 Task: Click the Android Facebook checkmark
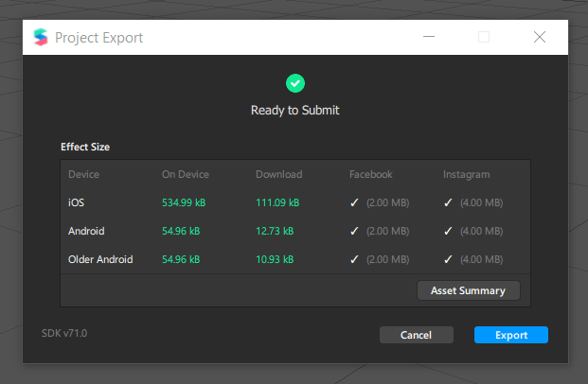click(x=354, y=231)
